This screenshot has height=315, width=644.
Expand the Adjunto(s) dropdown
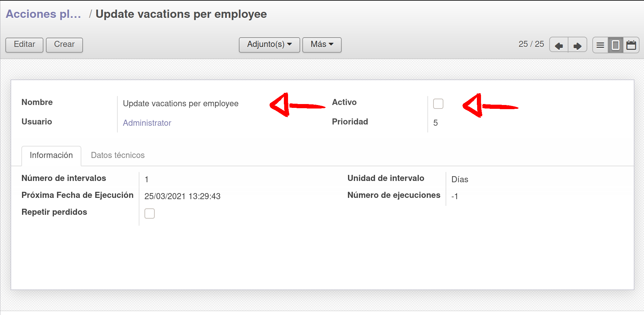click(269, 45)
